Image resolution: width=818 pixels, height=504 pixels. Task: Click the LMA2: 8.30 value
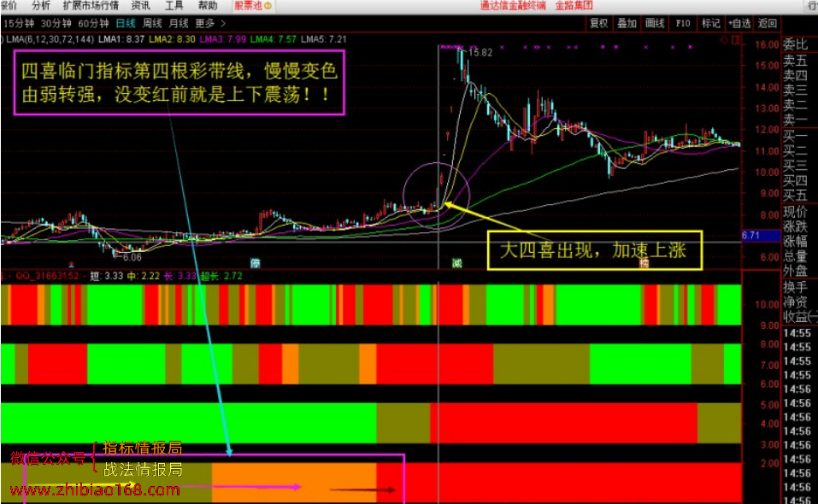(172, 39)
